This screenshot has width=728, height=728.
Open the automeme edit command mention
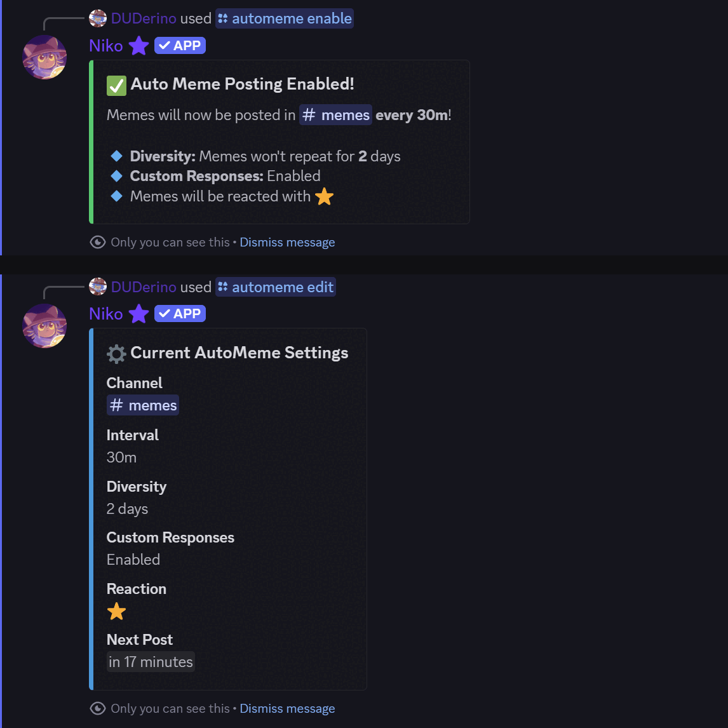(281, 286)
